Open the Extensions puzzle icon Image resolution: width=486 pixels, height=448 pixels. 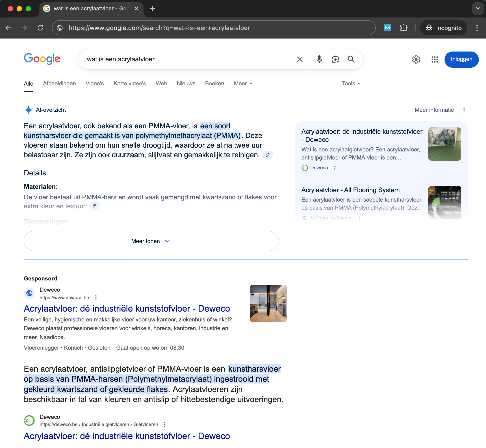point(404,28)
